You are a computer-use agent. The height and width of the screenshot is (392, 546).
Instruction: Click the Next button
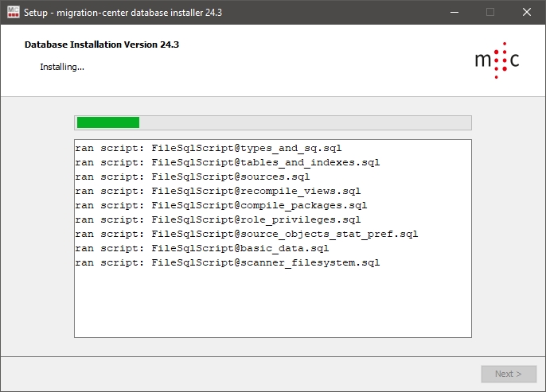coord(508,374)
